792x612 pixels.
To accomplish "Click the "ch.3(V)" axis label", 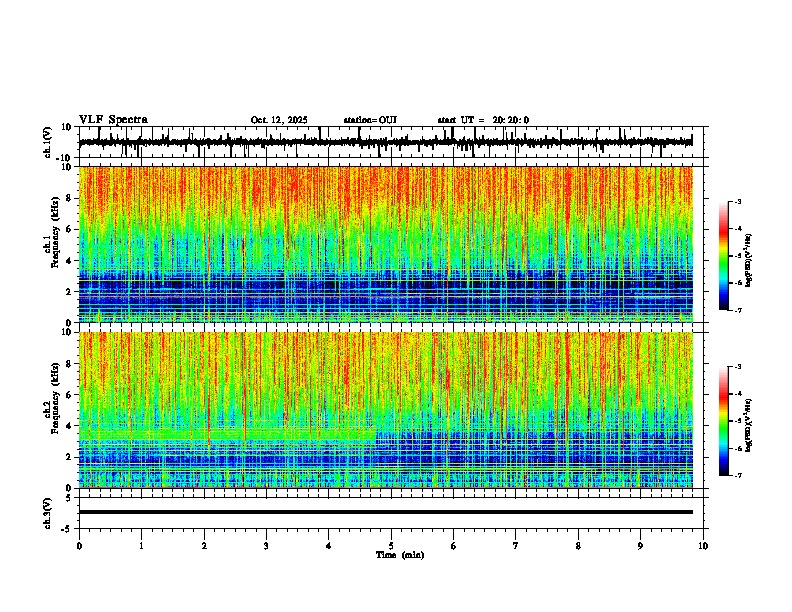I will [48, 513].
